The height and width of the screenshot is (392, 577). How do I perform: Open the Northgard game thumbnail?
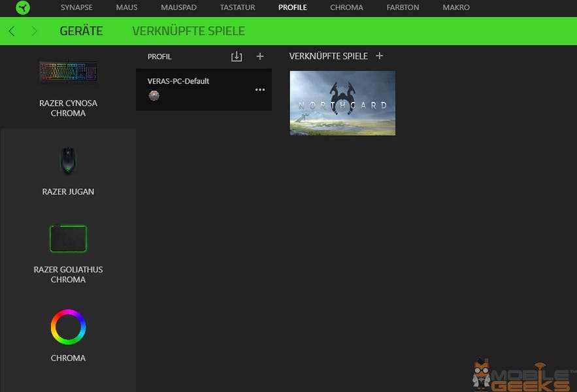(342, 103)
